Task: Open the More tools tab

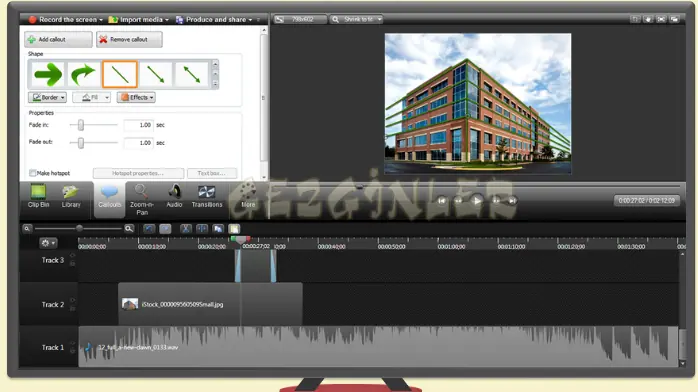Action: 248,196
